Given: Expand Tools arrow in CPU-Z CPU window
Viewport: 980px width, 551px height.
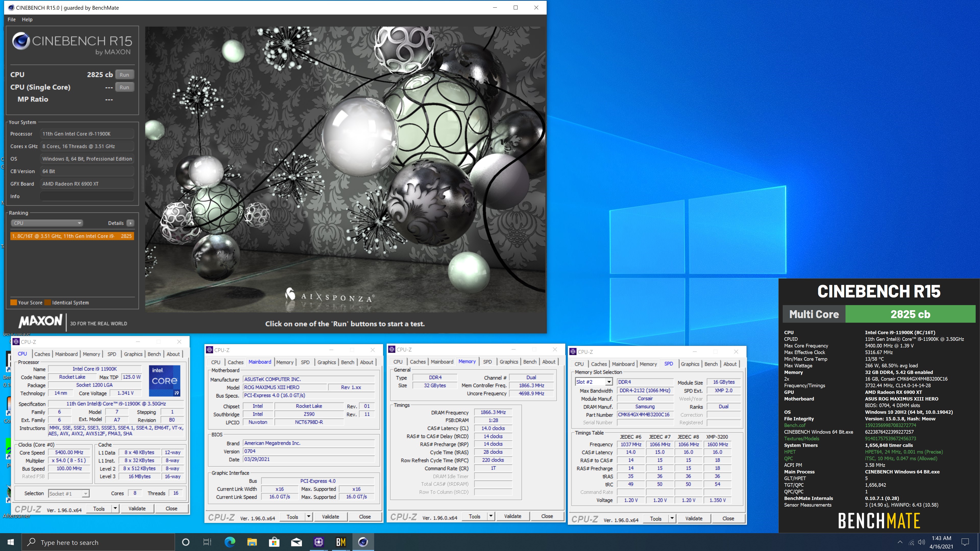Looking at the screenshot, I should coord(115,508).
